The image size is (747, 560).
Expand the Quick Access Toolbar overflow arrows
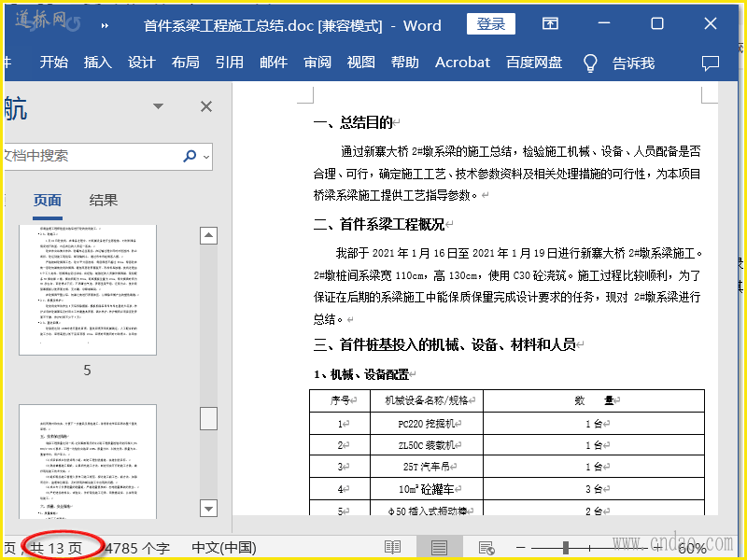[x=105, y=26]
